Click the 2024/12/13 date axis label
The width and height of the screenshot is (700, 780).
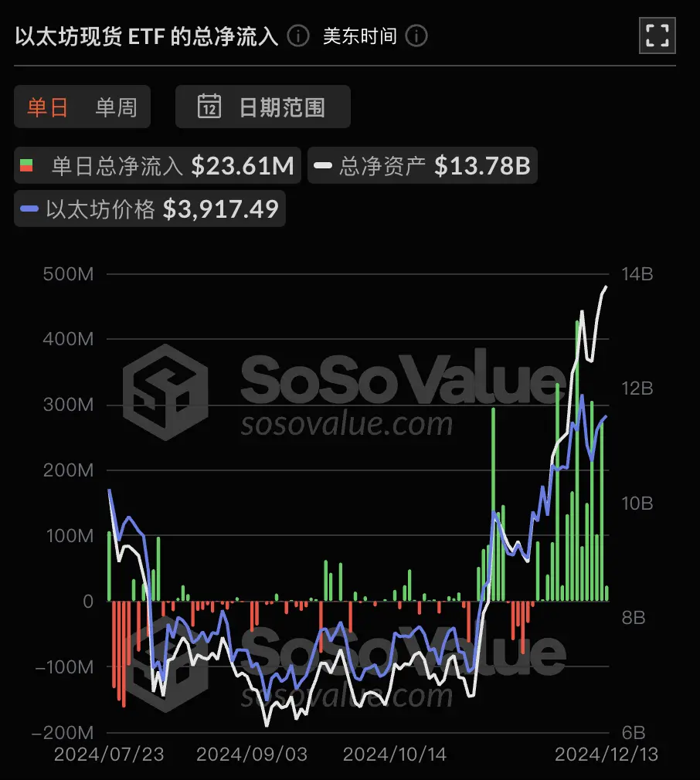pyautogui.click(x=605, y=755)
